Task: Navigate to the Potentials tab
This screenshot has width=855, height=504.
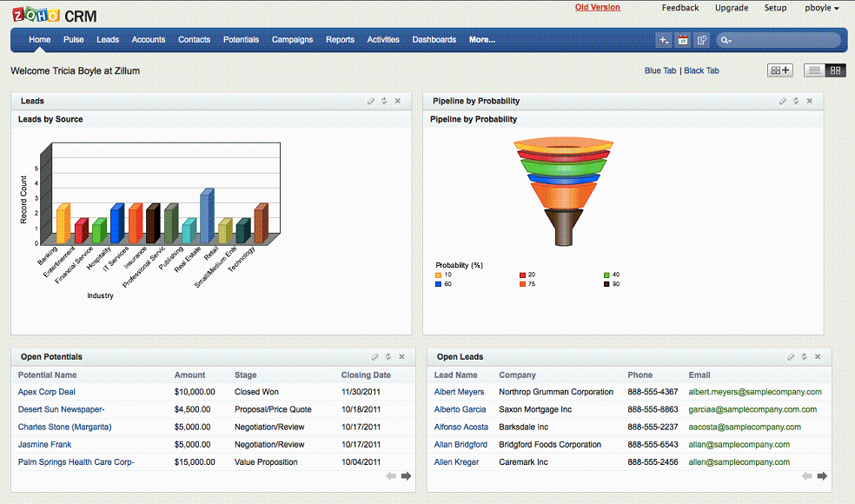Action: [241, 40]
